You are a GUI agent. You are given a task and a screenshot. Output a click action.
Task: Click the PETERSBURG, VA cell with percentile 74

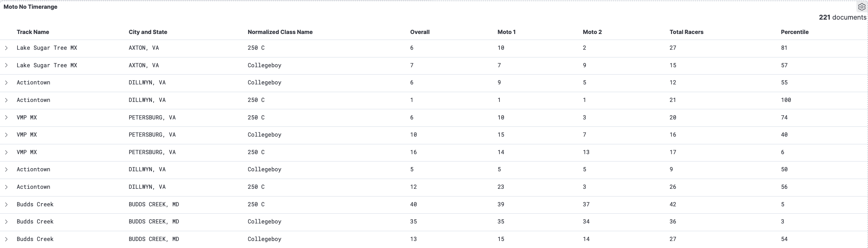point(152,118)
